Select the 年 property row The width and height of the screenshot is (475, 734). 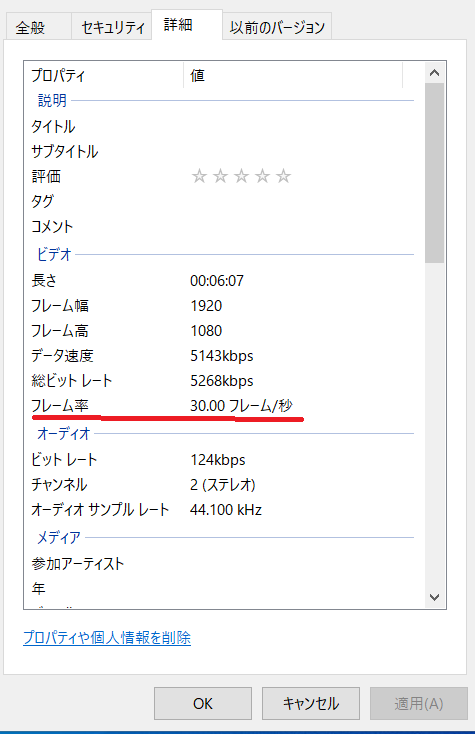pyautogui.click(x=219, y=588)
